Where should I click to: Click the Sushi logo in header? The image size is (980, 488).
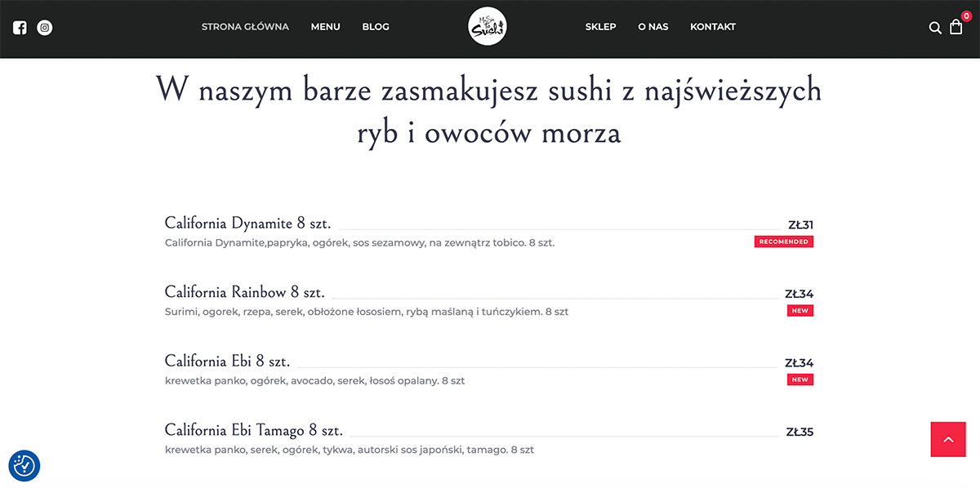coord(488,27)
